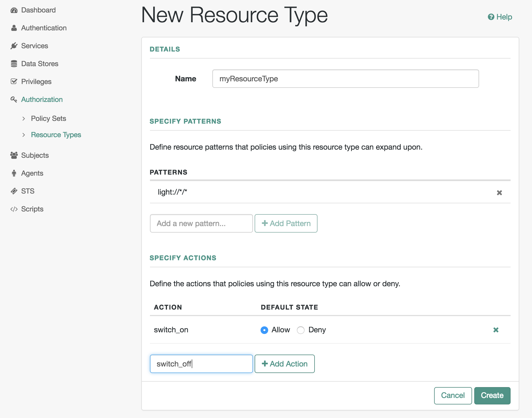Click the Help question mark icon
Screen dimensions: 532x418
click(491, 17)
